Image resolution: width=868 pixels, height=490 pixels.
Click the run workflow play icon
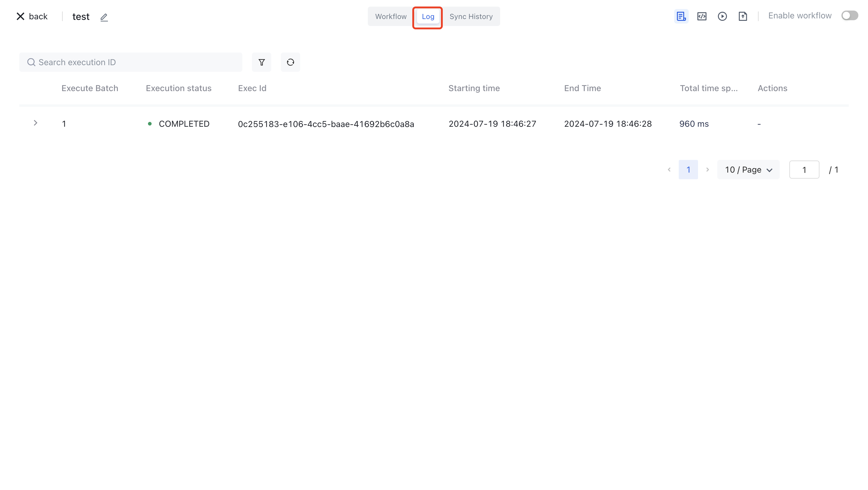(723, 16)
